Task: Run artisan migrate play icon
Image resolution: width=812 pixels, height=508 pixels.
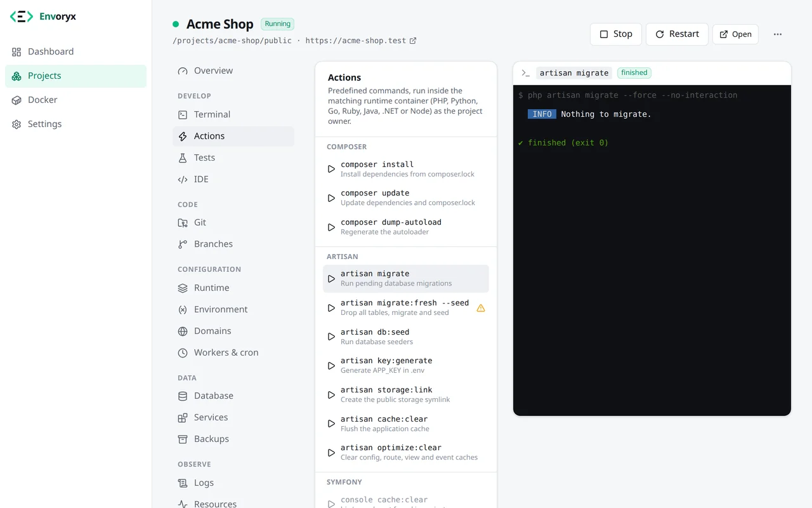Action: [x=331, y=279]
